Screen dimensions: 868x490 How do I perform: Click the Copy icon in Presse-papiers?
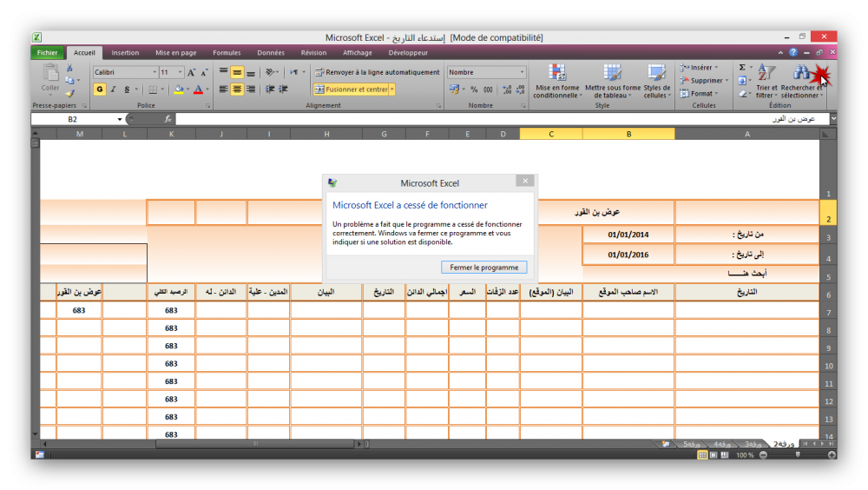(69, 81)
